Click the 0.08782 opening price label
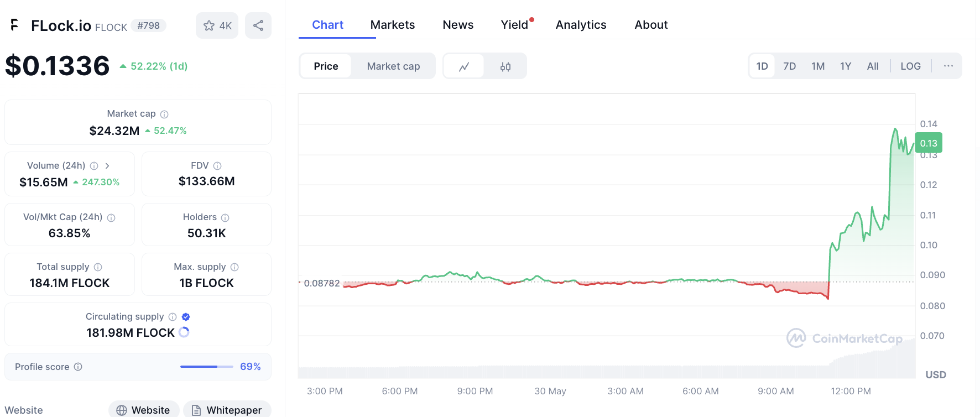Viewport: 980px width, 417px height. tap(322, 283)
